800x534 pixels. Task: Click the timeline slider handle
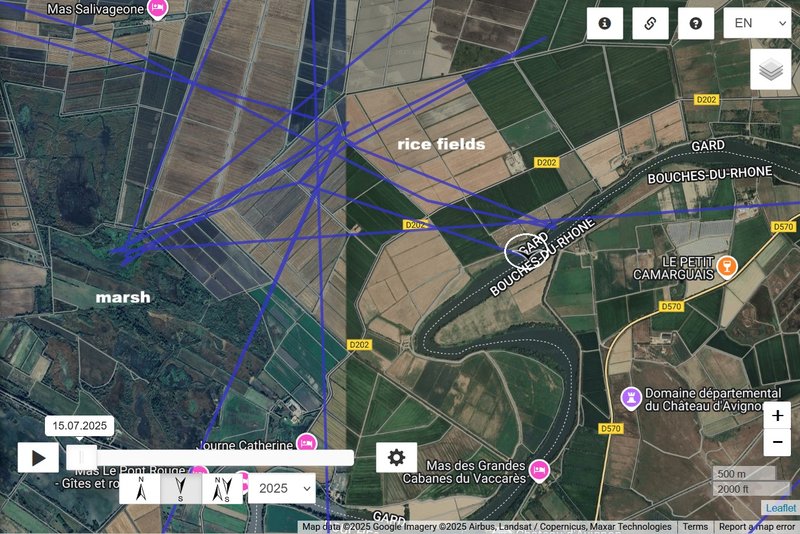coord(82,457)
